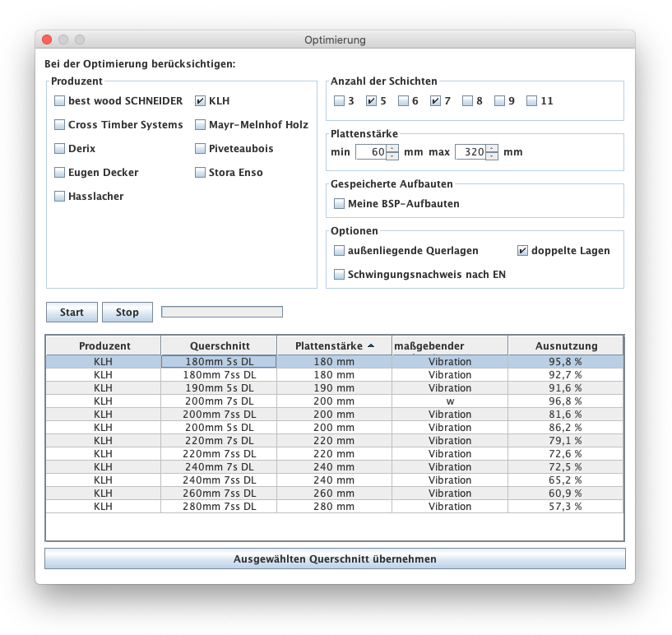Click into the min thickness field
The height and width of the screenshot is (635, 672).
pos(370,152)
